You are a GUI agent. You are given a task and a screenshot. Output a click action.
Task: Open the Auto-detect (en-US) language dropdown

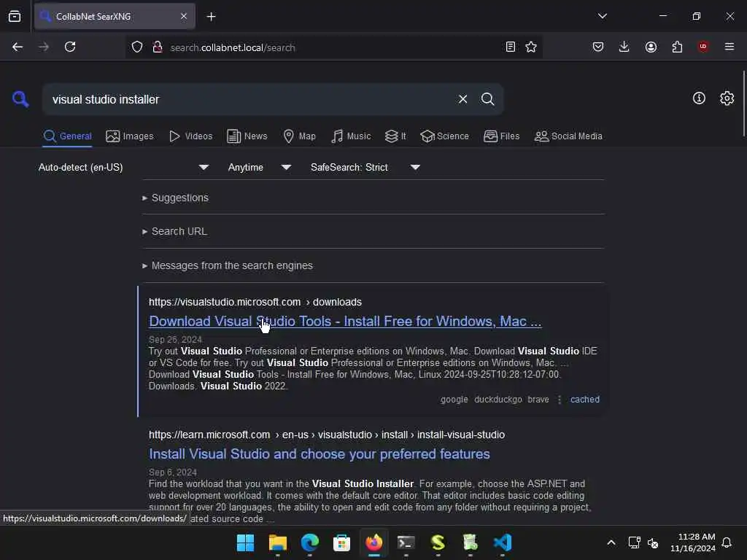click(124, 167)
